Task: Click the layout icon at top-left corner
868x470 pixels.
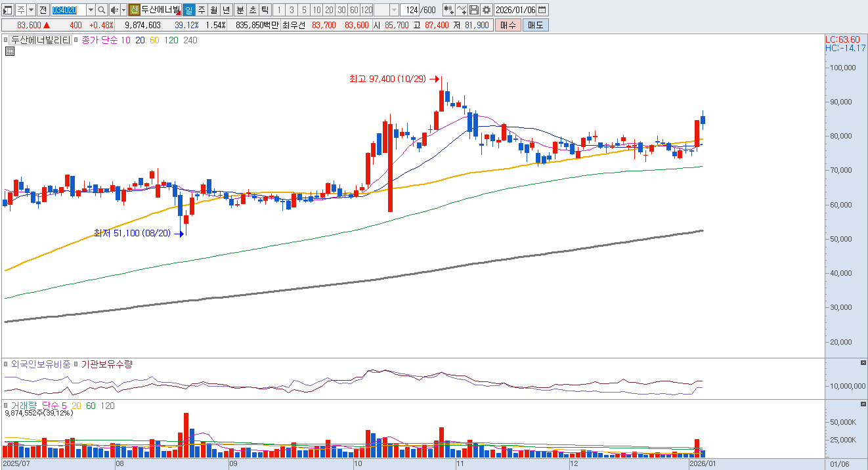Action: coord(8,10)
